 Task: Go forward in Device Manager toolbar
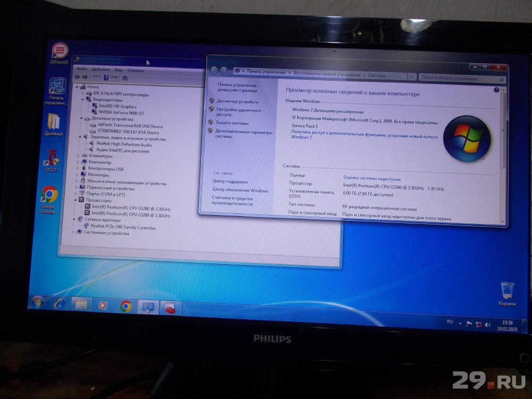pyautogui.click(x=85, y=77)
